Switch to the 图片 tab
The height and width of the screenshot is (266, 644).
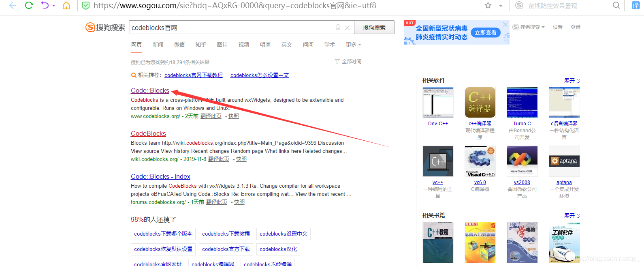tap(222, 45)
